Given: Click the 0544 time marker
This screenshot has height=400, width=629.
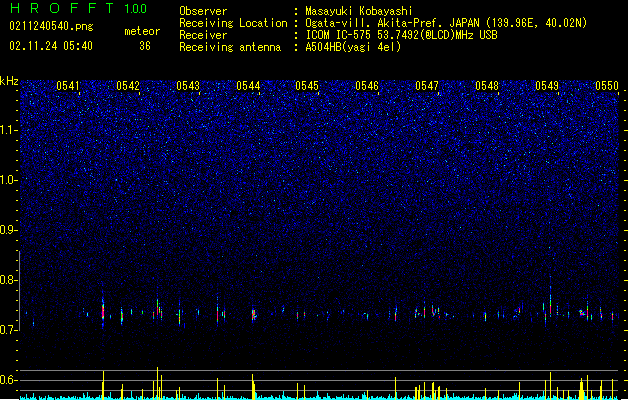Looking at the screenshot, I should pos(248,86).
